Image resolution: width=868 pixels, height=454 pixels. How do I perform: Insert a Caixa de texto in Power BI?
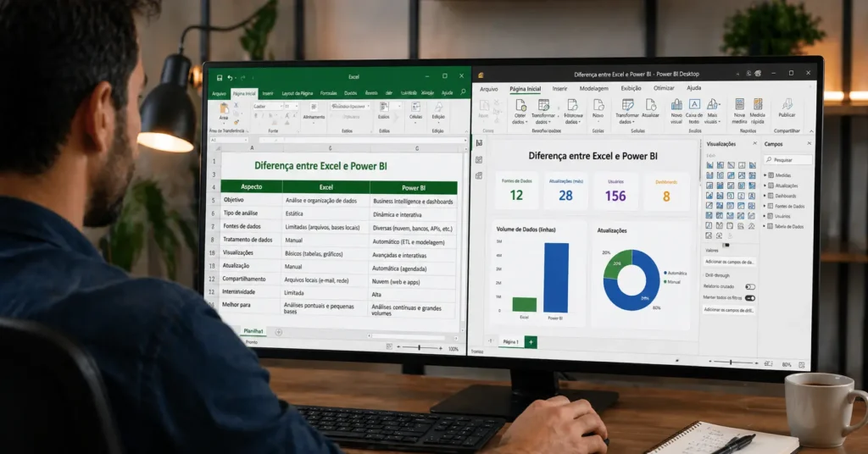click(694, 113)
